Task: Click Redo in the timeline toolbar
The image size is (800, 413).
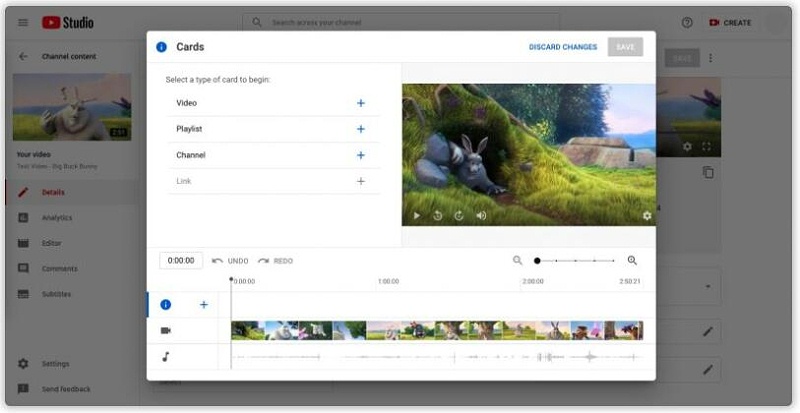Action: click(275, 261)
